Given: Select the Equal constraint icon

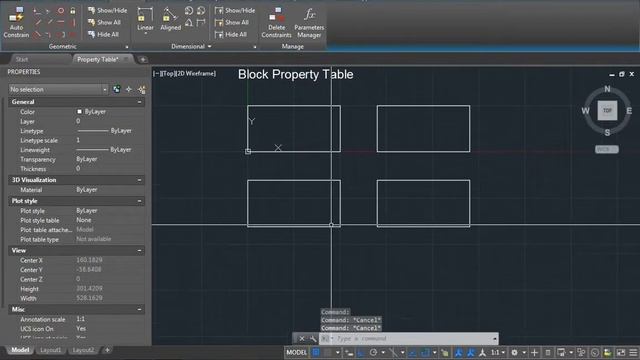Looking at the screenshot, I should pyautogui.click(x=73, y=35).
